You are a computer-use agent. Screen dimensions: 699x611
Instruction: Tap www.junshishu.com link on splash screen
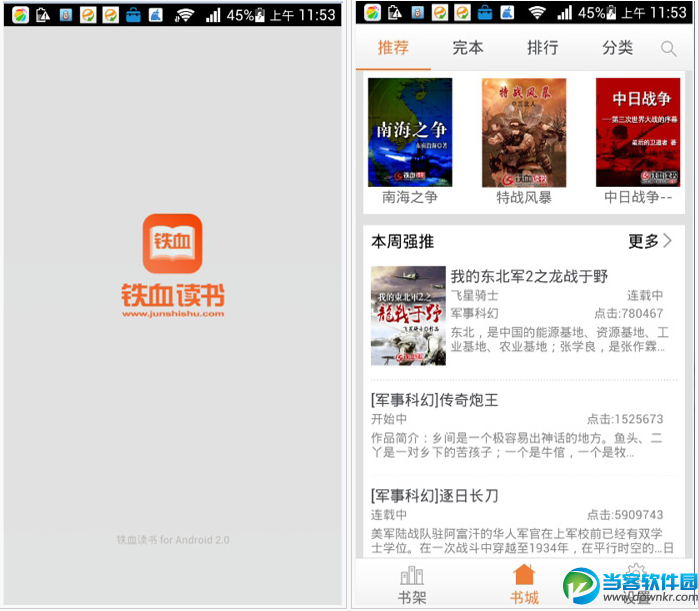(x=173, y=314)
